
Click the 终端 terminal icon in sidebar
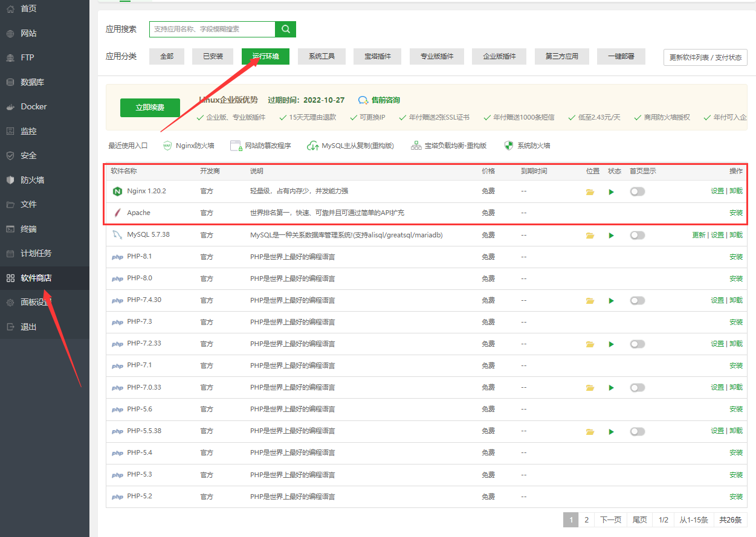pyautogui.click(x=10, y=229)
